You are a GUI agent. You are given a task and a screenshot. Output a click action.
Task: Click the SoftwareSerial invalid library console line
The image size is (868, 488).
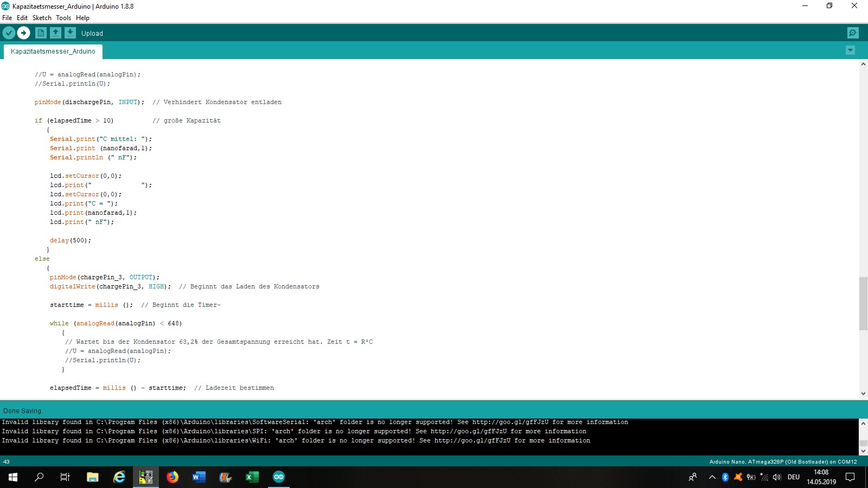pyautogui.click(x=315, y=422)
